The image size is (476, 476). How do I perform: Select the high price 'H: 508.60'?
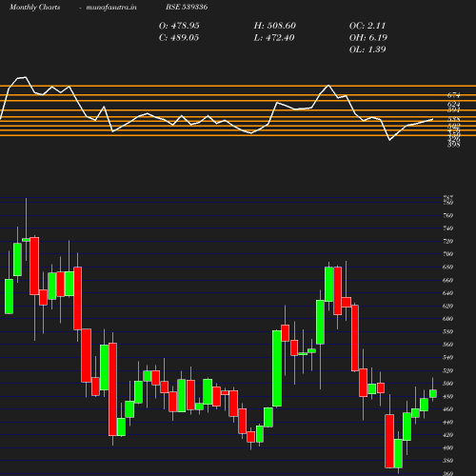[x=275, y=26]
